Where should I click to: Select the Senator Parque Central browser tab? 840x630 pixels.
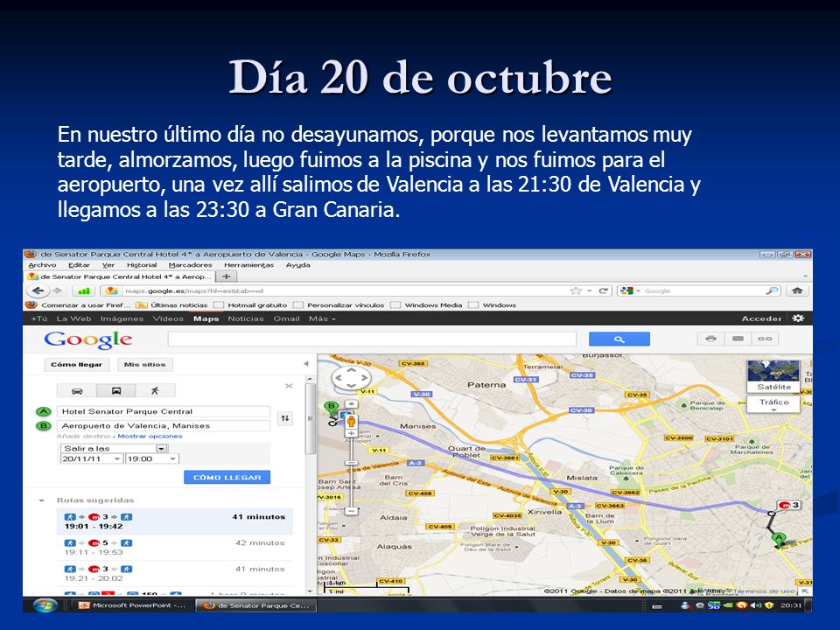[x=120, y=276]
